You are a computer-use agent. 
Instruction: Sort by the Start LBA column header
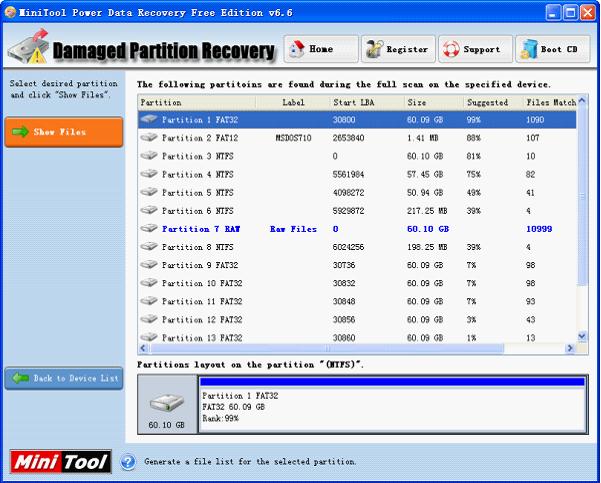[x=367, y=102]
